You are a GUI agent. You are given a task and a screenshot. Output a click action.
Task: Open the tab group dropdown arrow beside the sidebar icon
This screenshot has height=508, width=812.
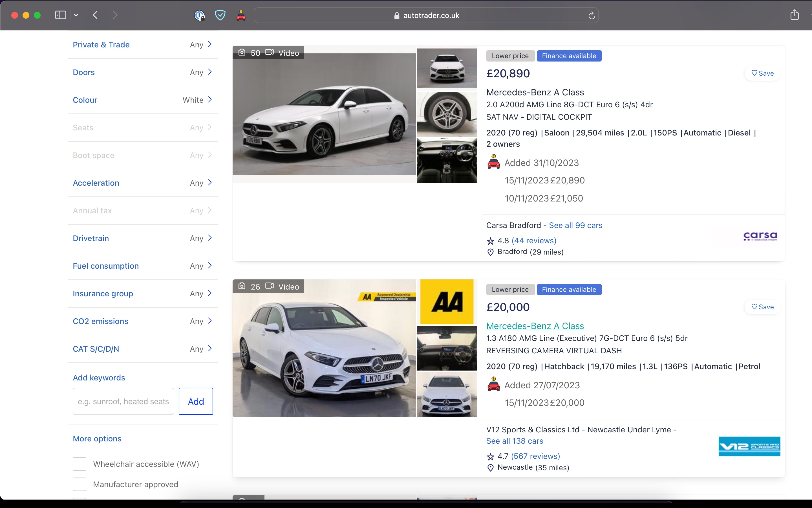76,15
